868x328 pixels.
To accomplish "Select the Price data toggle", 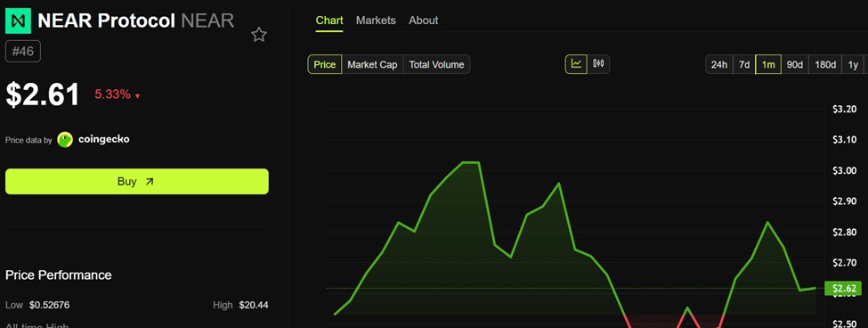I will [x=325, y=64].
